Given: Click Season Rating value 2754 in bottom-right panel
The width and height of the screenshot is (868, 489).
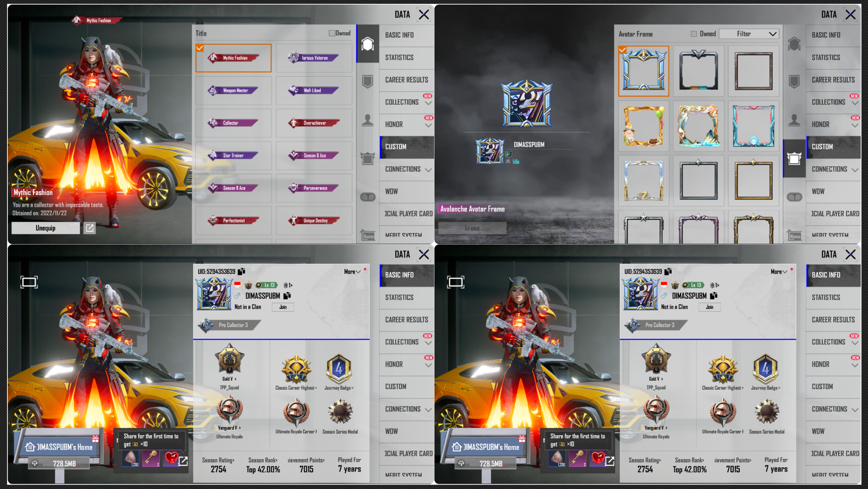Looking at the screenshot, I should point(645,469).
